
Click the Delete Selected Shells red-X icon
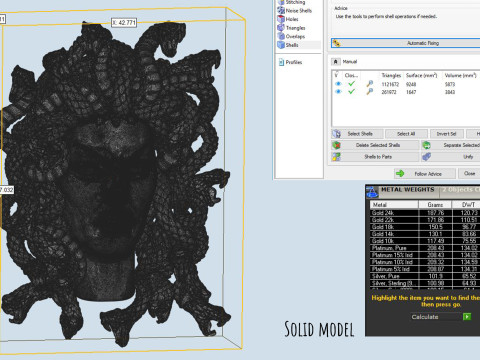[336, 145]
